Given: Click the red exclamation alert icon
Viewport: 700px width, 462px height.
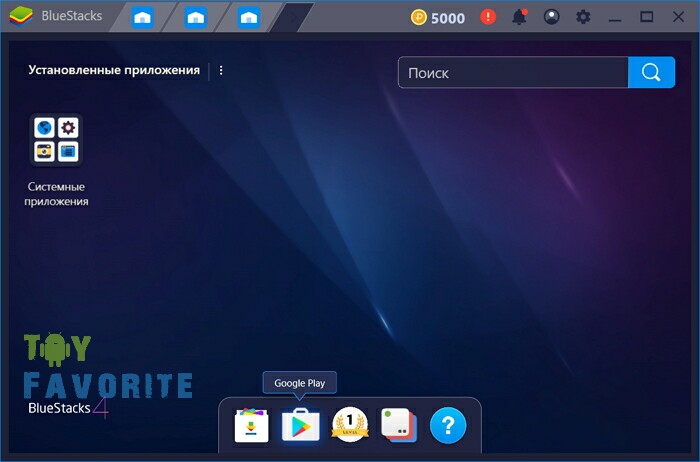Looking at the screenshot, I should click(488, 17).
